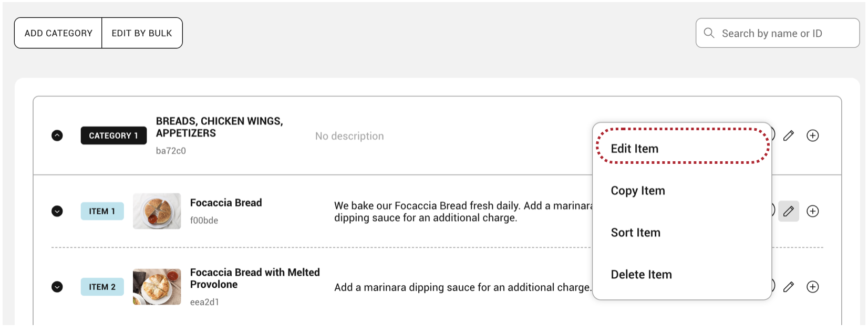Image resolution: width=868 pixels, height=334 pixels.
Task: Open the Focaccia Bread with Melted Provolone image
Action: (157, 287)
